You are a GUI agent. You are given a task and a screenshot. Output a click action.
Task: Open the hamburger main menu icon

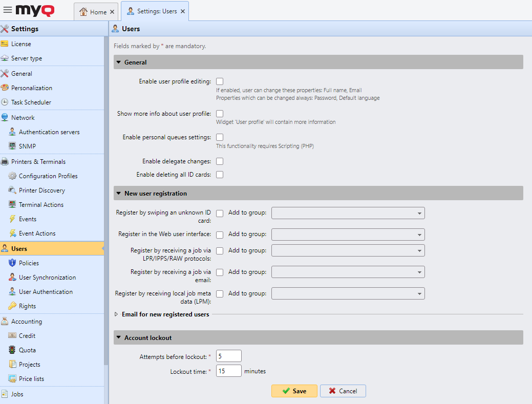8,10
